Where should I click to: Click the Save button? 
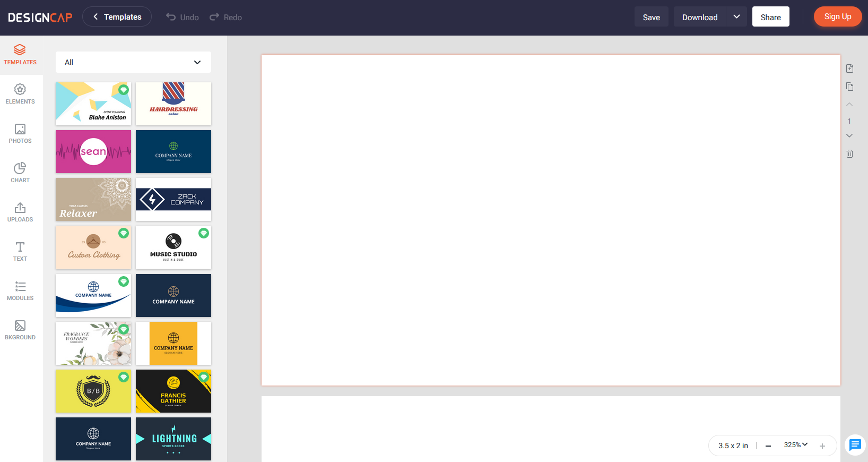[651, 17]
